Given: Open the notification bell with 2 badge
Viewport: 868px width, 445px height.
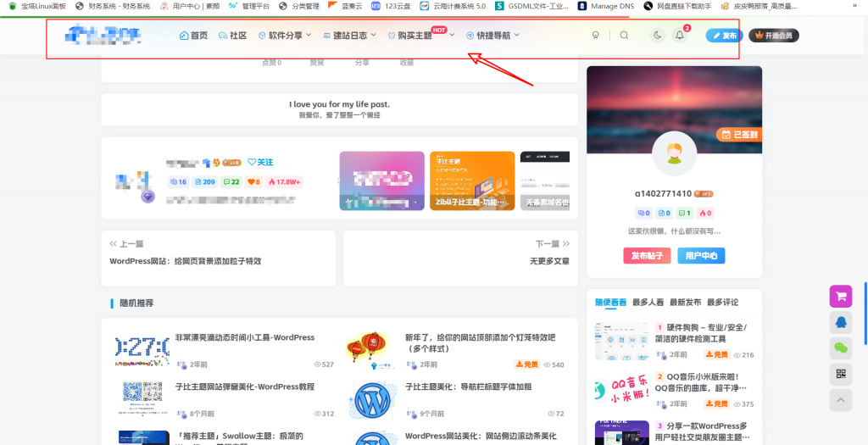Looking at the screenshot, I should tap(680, 36).
